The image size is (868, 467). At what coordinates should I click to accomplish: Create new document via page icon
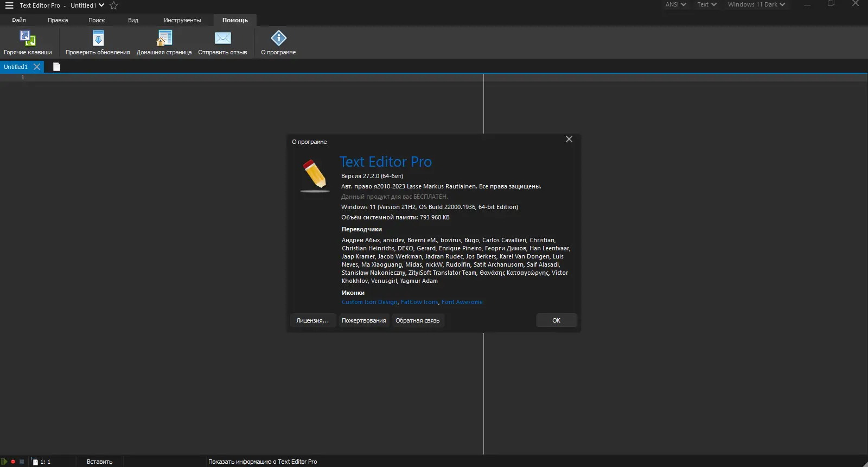point(56,67)
